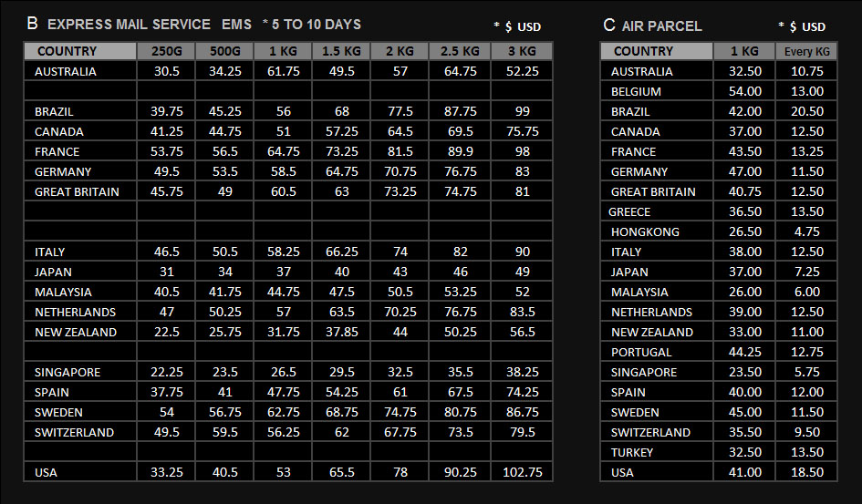The height and width of the screenshot is (504, 862).
Task: Click the Every KG column header
Action: pyautogui.click(x=806, y=51)
